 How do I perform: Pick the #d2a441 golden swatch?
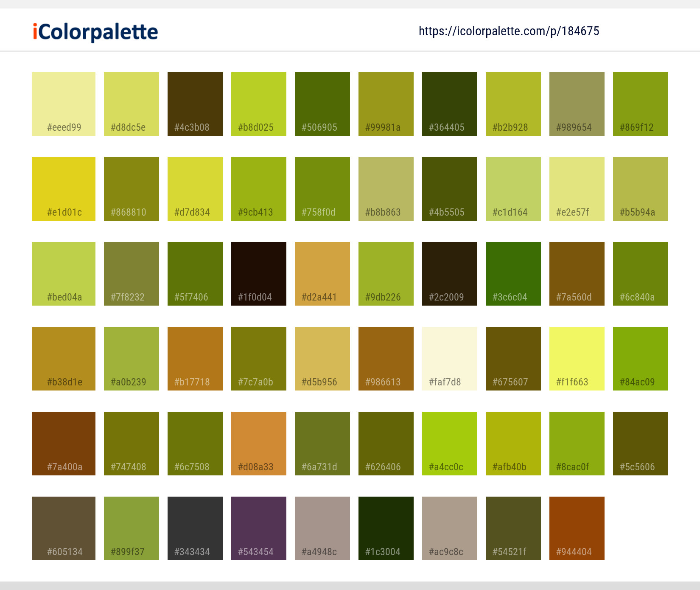pyautogui.click(x=322, y=274)
